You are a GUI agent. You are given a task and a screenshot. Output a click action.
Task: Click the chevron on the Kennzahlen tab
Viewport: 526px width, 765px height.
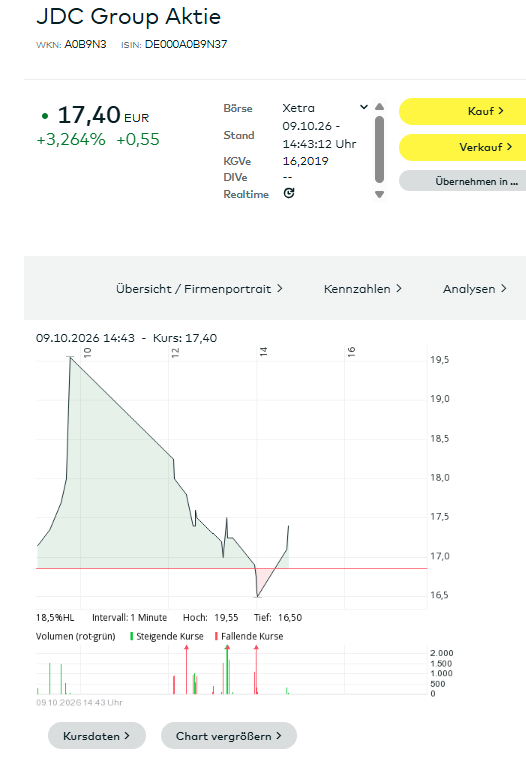coord(399,289)
